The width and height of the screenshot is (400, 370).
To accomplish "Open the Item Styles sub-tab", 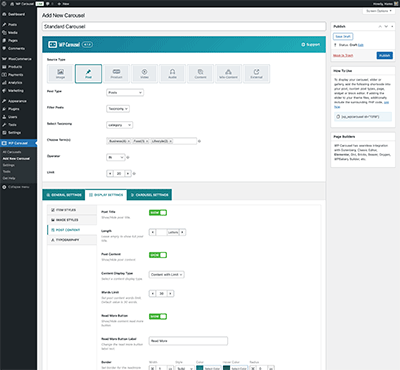I will (x=72, y=210).
